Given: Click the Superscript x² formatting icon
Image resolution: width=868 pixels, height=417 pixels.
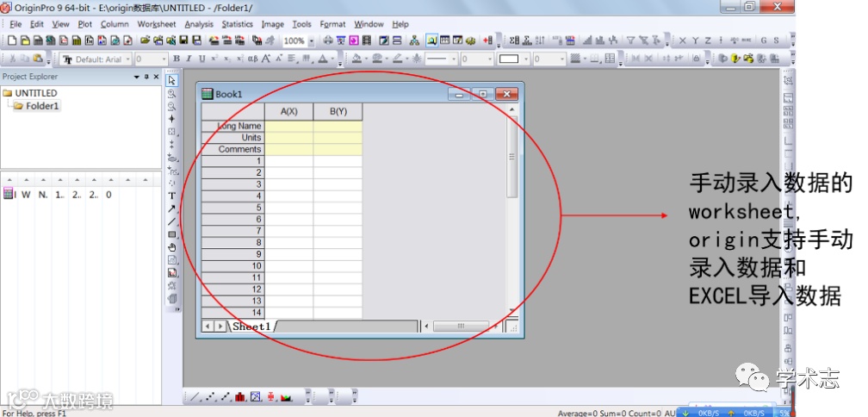Looking at the screenshot, I should pyautogui.click(x=214, y=59).
